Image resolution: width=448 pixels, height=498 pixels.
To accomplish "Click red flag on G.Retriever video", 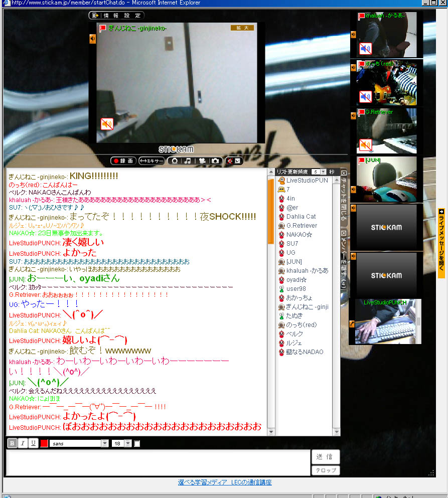I will (x=361, y=112).
